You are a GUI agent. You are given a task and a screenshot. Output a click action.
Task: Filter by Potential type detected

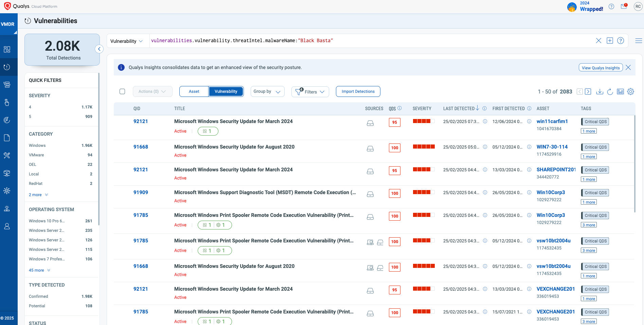60,306
